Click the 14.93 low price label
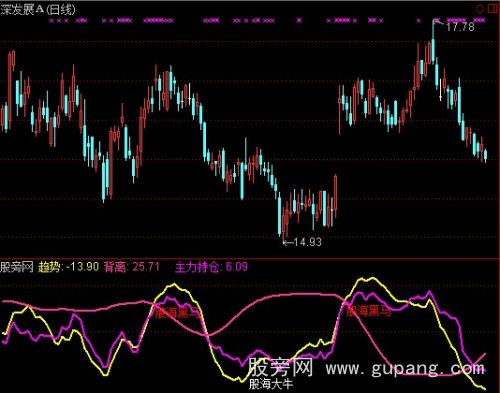This screenshot has width=500, height=393. pyautogui.click(x=308, y=242)
